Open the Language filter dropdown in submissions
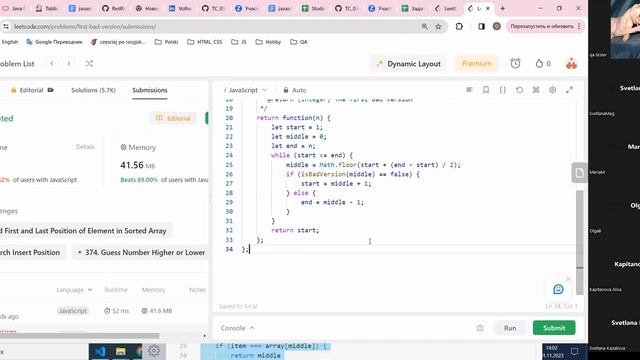The width and height of the screenshot is (640, 360). (x=74, y=290)
